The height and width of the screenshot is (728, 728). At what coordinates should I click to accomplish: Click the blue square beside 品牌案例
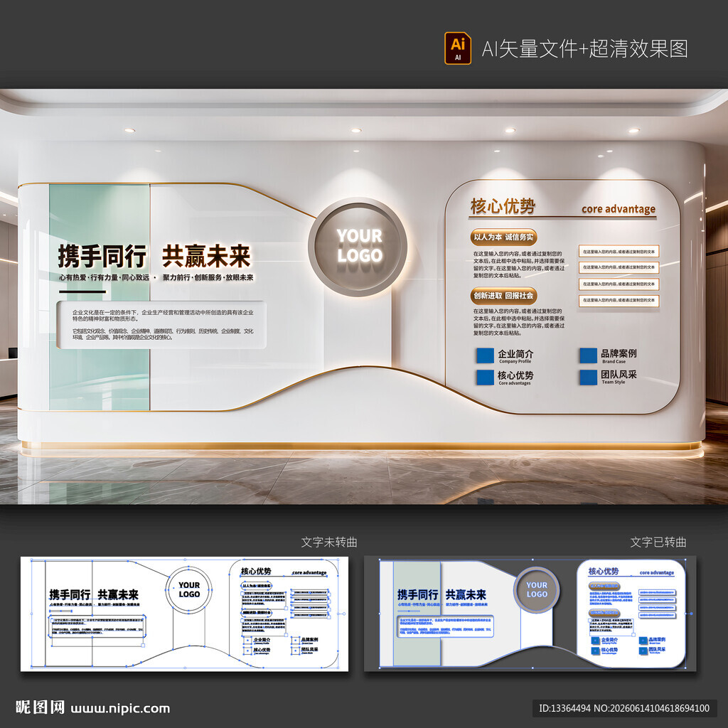[588, 355]
